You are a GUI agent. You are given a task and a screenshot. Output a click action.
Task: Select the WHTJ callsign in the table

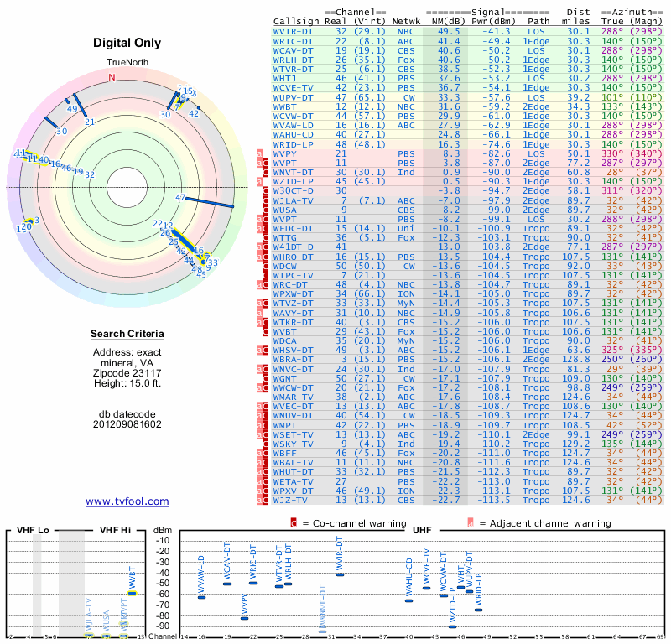284,79
